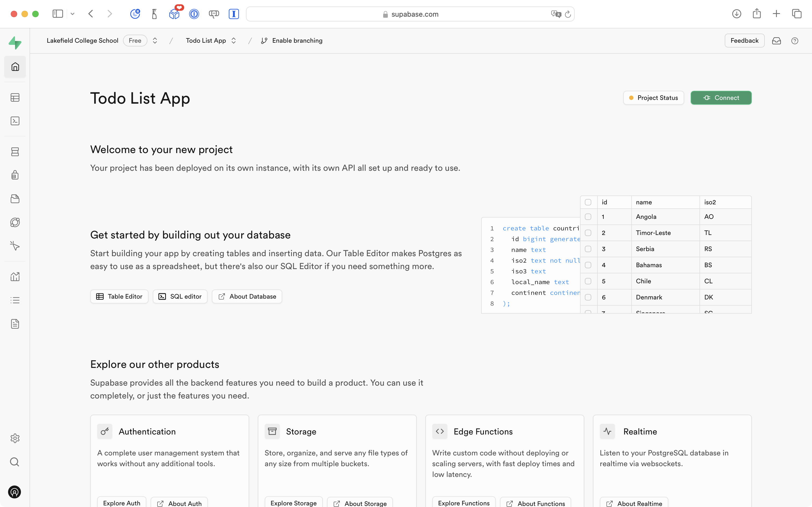The image size is (812, 507).
Task: Open the Storage sidebar icon
Action: pos(15,199)
